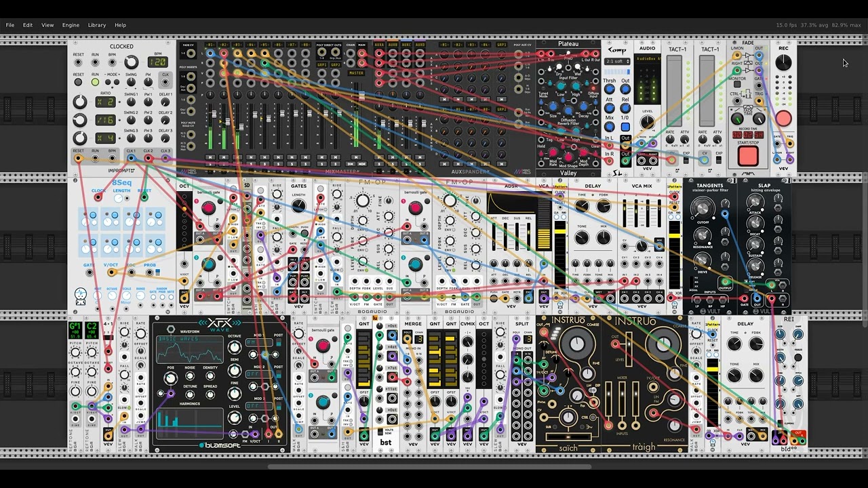Toggle the Clocked RUN button

point(95,82)
